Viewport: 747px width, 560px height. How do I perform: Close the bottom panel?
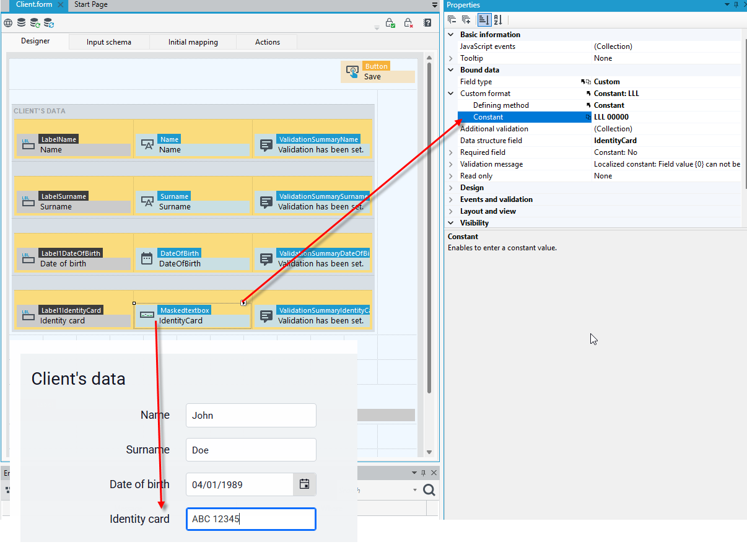pyautogui.click(x=434, y=473)
